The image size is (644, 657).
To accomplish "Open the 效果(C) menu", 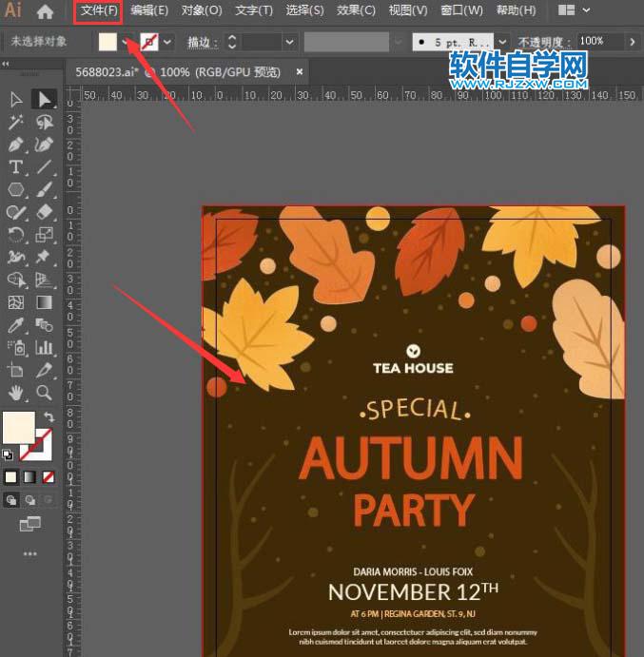I will [x=356, y=10].
